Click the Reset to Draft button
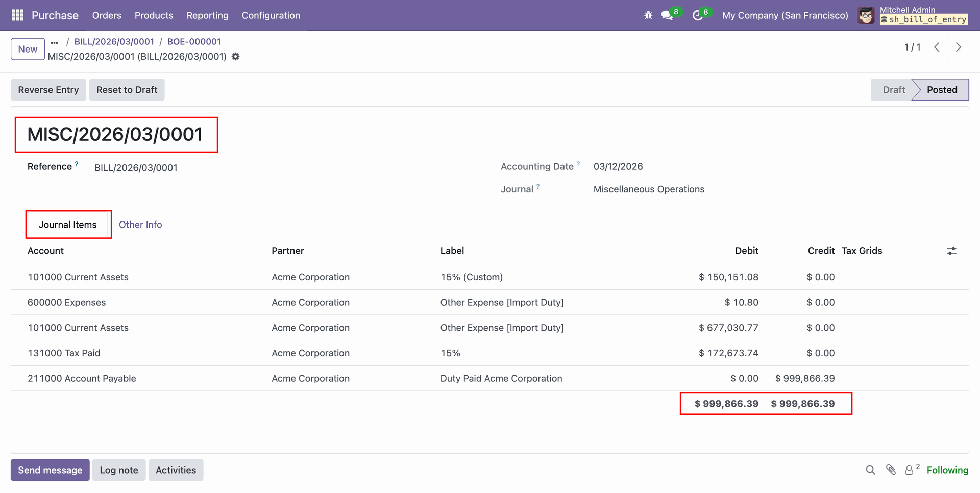The image size is (980, 493). click(127, 90)
